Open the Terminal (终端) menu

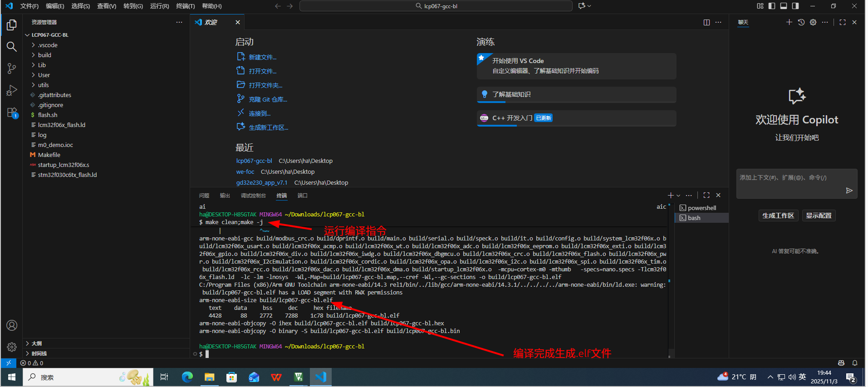185,6
